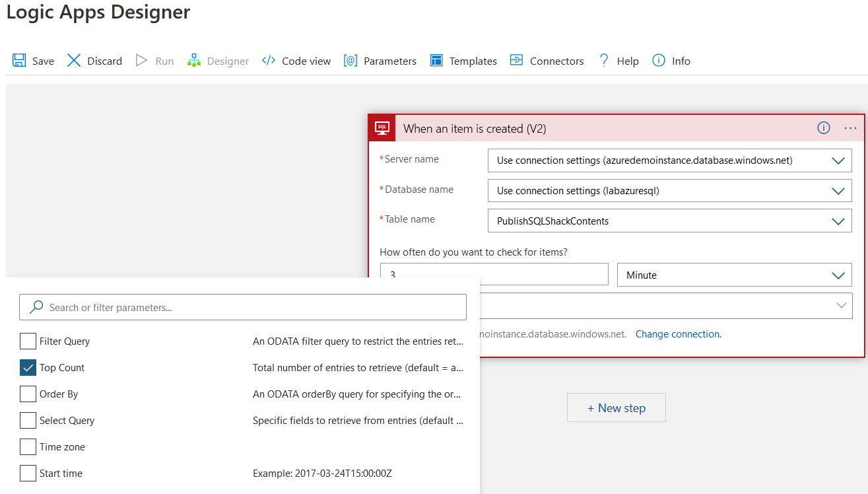The image size is (868, 494).
Task: Enable the Filter Query parameter checkbox
Action: point(28,341)
